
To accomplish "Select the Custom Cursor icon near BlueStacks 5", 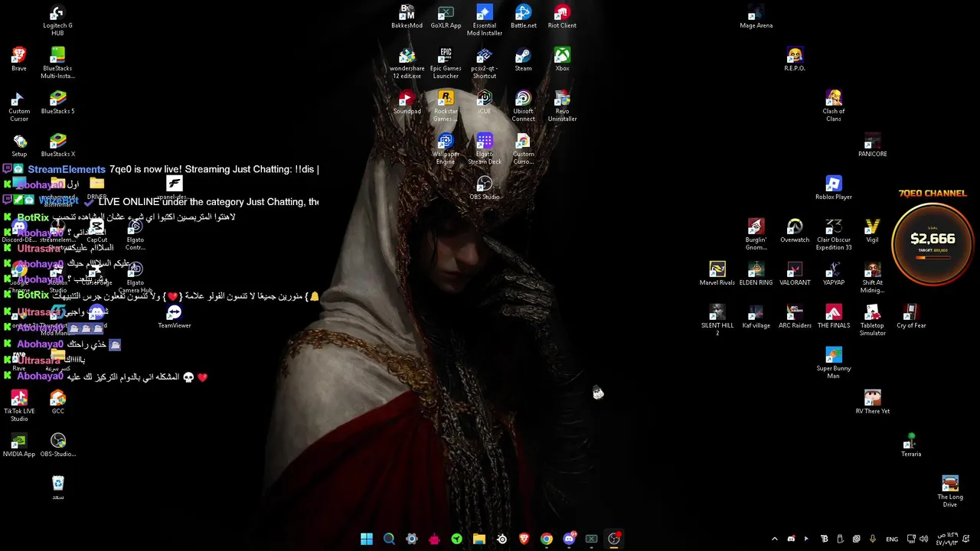I will coord(19,106).
